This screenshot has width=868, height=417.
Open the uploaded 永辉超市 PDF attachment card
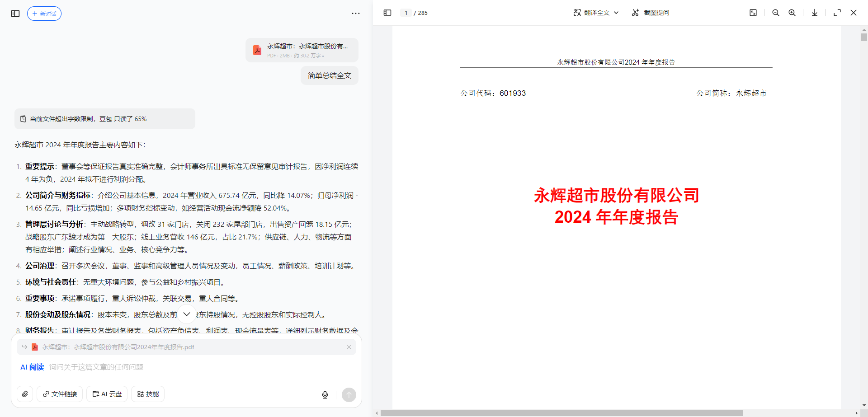pyautogui.click(x=302, y=50)
